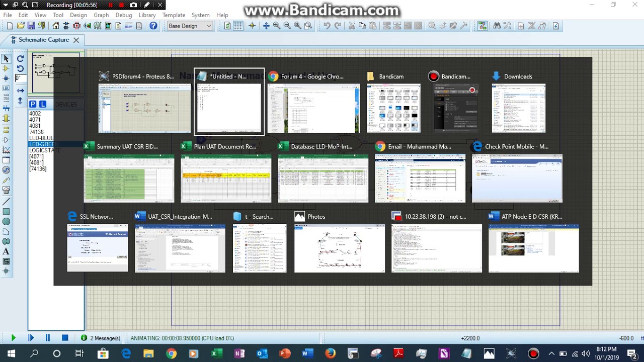
Task: Switch to PSDforum4 Proteus window thumbnail
Action: click(x=144, y=103)
